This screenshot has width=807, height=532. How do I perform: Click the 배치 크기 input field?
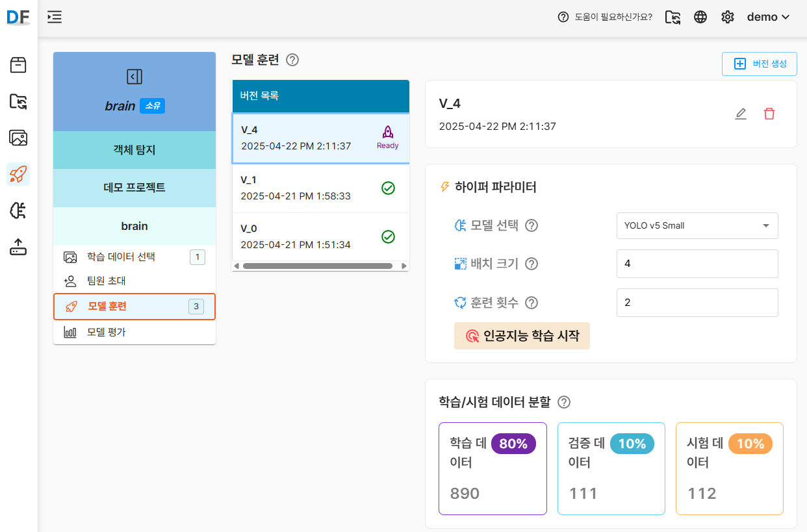pos(697,264)
